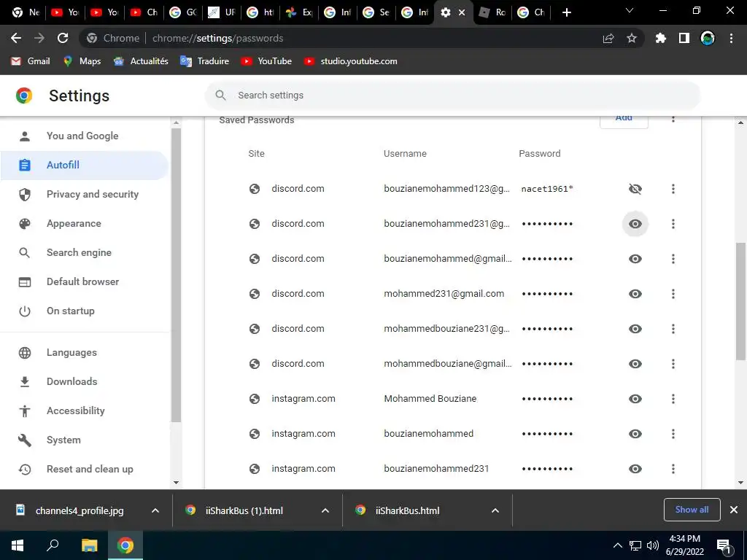This screenshot has width=747, height=560.
Task: Open volume control in system tray
Action: pos(653,545)
